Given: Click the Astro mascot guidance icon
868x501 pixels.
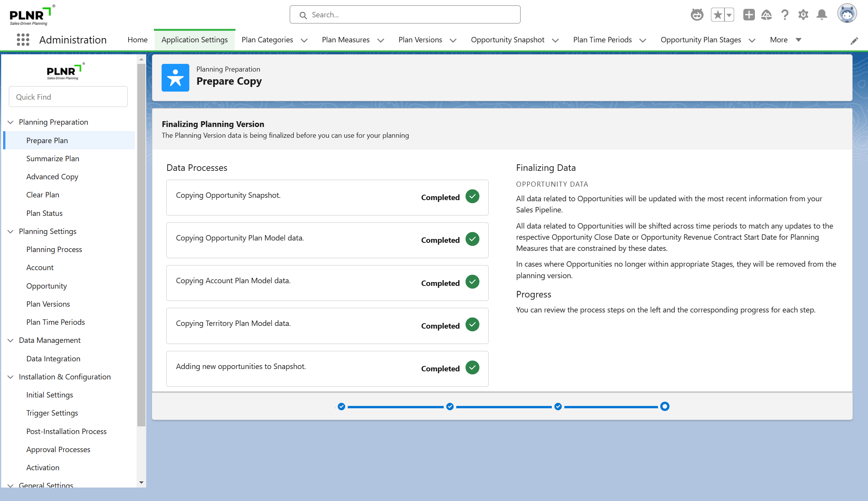Looking at the screenshot, I should pyautogui.click(x=697, y=15).
